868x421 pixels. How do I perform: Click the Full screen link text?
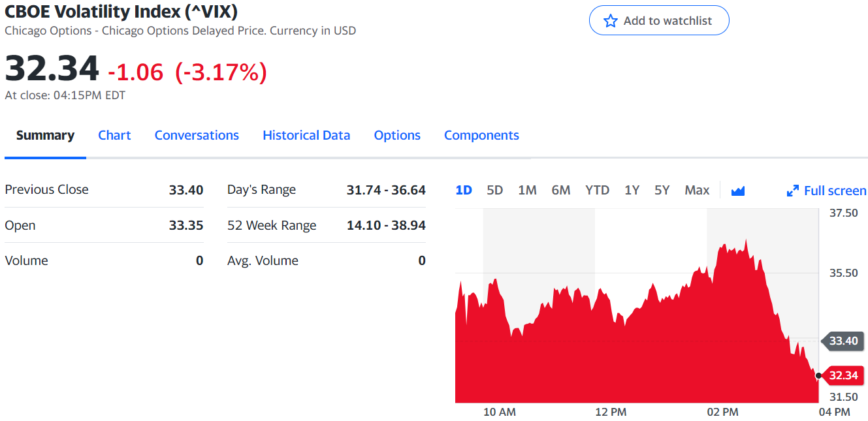coord(835,191)
